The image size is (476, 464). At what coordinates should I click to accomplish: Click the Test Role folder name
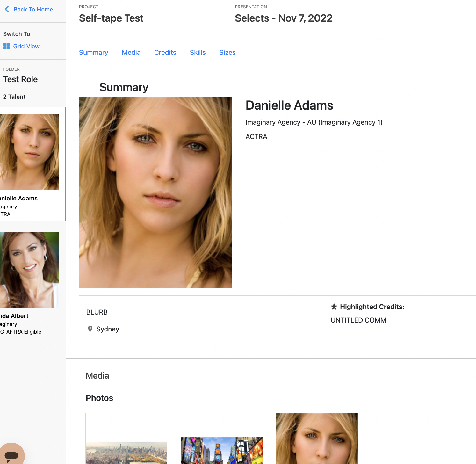[20, 79]
